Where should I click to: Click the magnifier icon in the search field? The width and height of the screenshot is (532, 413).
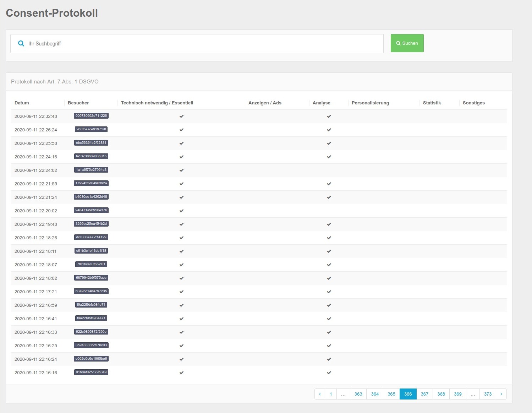click(21, 44)
